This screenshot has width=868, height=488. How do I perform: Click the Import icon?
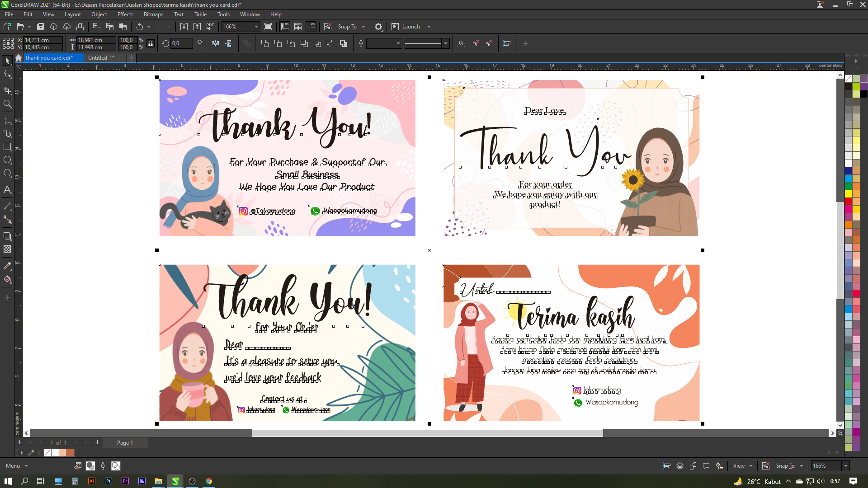coord(184,27)
